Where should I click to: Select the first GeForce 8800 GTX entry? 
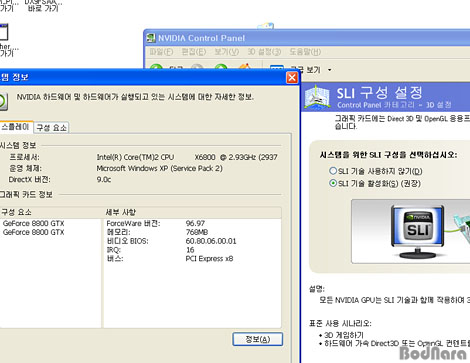33,223
